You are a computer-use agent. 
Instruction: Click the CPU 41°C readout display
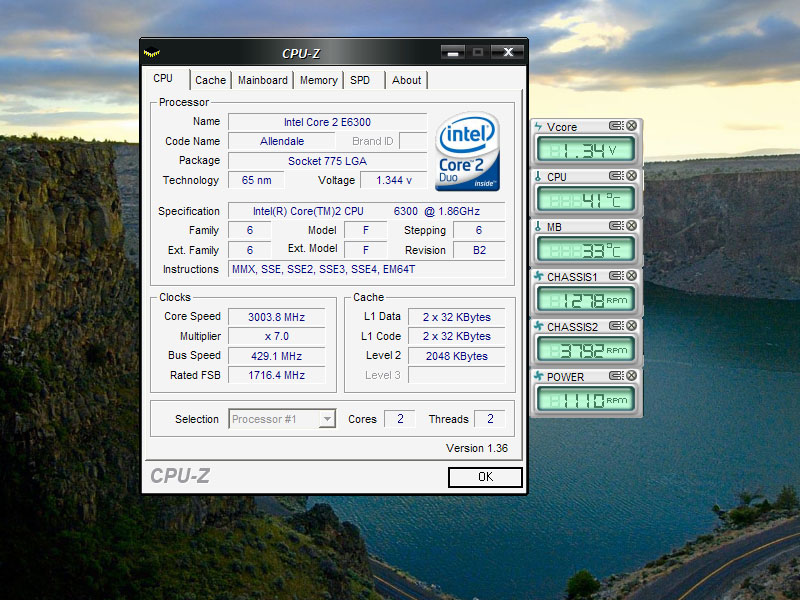coord(586,200)
